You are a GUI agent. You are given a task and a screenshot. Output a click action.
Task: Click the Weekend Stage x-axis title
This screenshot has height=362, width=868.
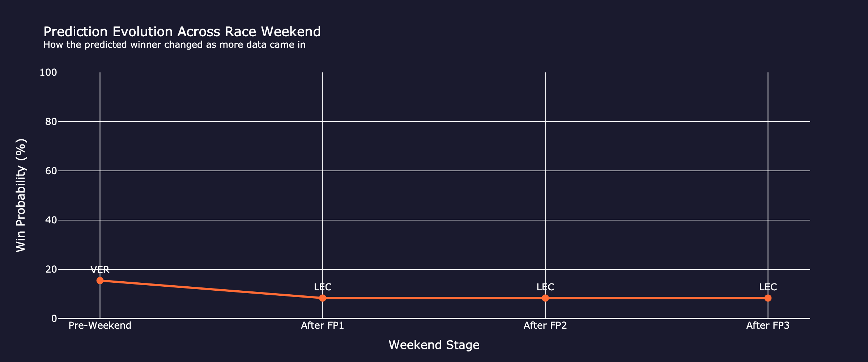pyautogui.click(x=434, y=345)
